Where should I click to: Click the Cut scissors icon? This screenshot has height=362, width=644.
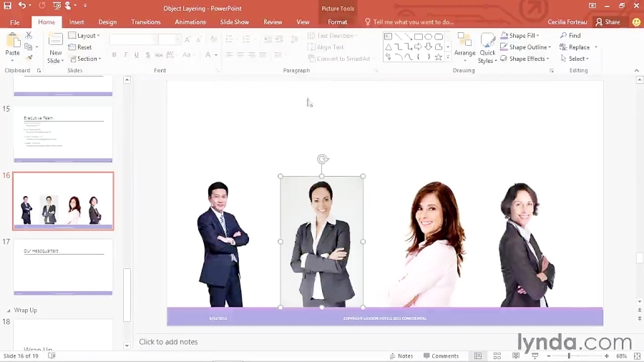click(x=29, y=36)
